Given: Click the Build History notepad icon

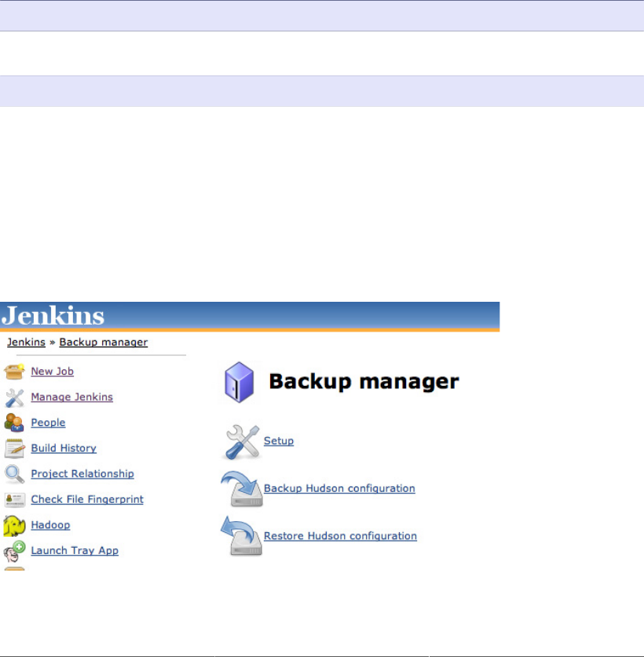Looking at the screenshot, I should click(15, 448).
